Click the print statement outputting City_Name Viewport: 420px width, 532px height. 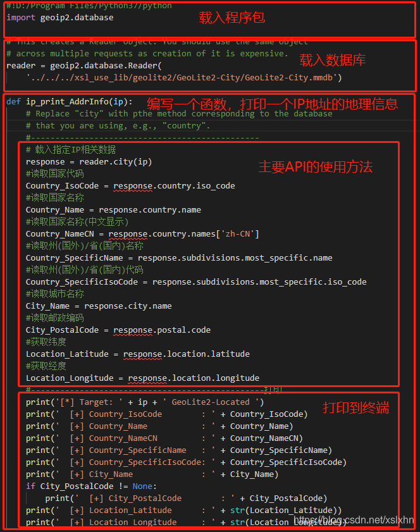[152, 474]
